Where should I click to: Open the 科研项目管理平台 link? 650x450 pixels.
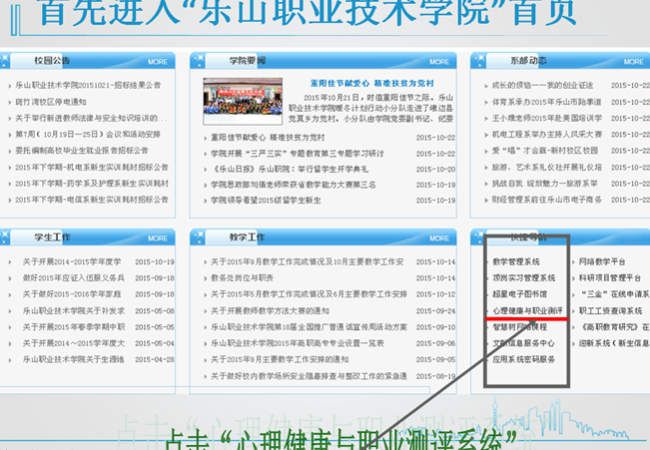coord(610,277)
